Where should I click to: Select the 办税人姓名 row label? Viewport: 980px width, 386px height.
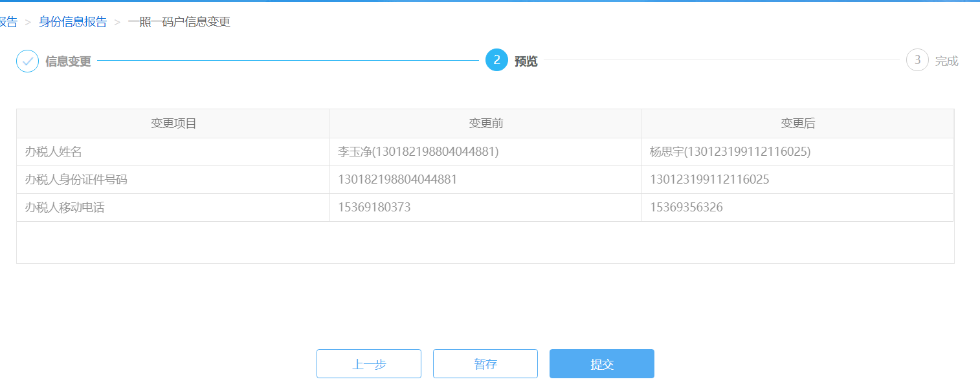click(53, 152)
